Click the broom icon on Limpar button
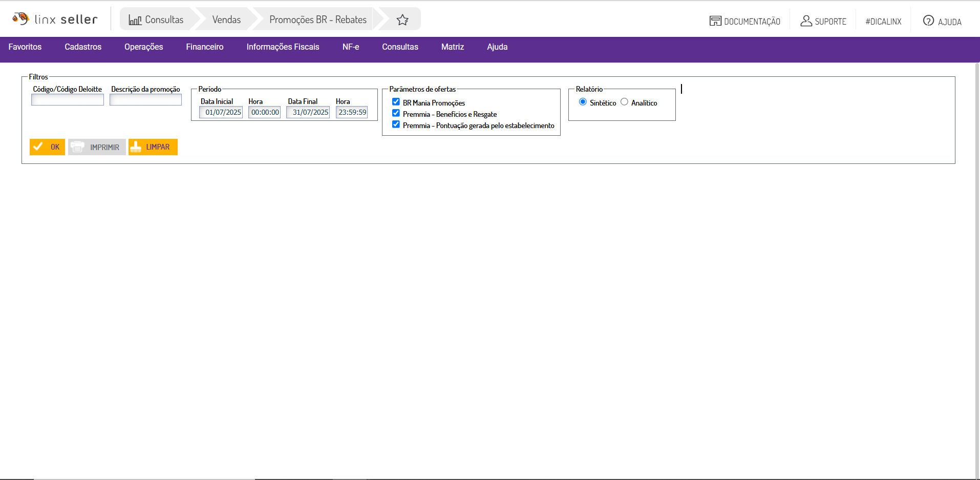 [x=136, y=147]
